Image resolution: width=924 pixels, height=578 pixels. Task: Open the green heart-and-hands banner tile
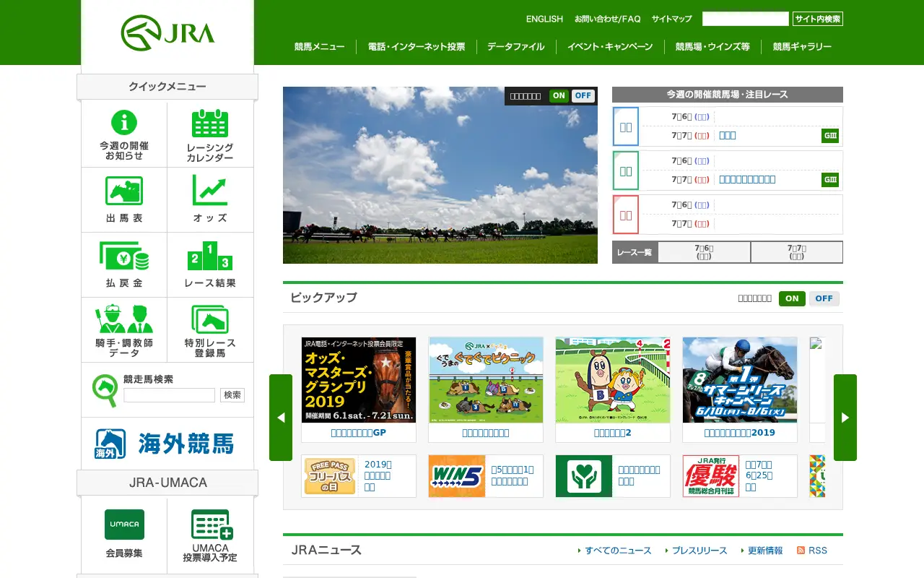coord(613,476)
